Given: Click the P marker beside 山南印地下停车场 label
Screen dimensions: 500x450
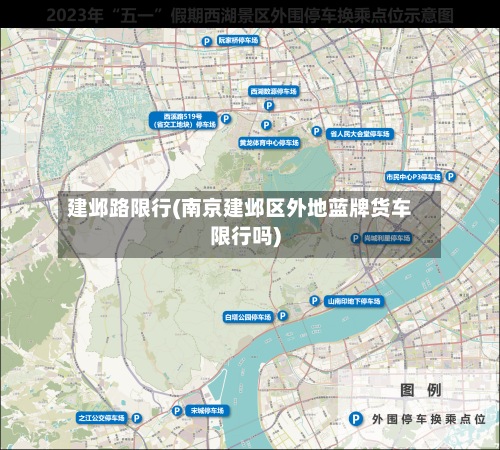Looking at the screenshot, I should (x=314, y=301).
